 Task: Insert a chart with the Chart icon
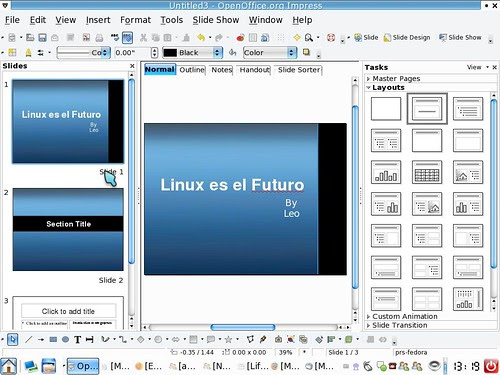(240, 38)
